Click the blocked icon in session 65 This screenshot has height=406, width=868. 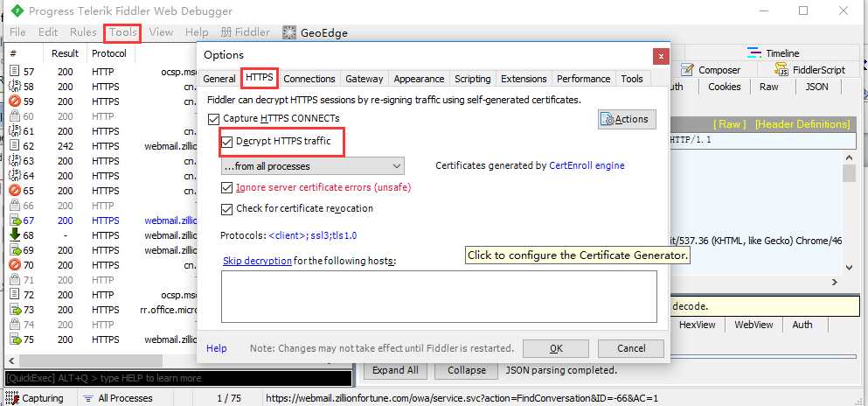point(15,191)
